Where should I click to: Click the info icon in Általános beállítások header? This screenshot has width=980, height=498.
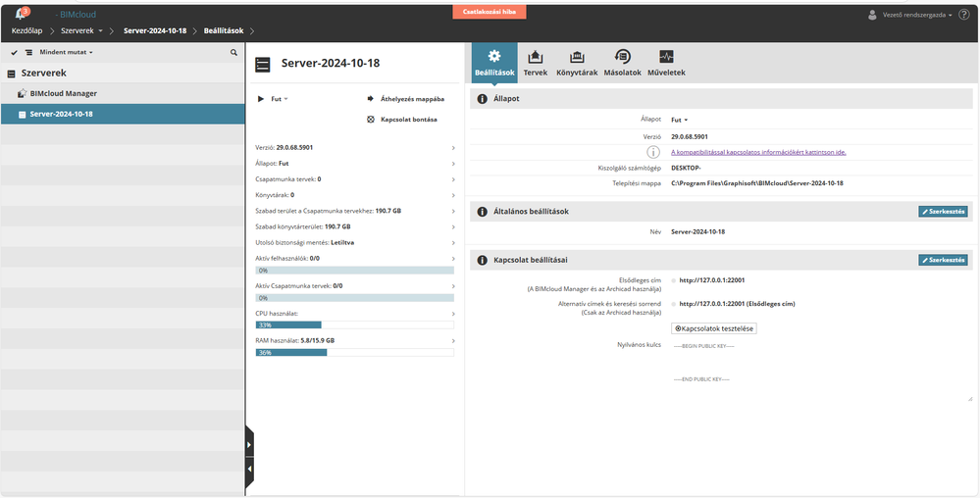click(x=482, y=212)
